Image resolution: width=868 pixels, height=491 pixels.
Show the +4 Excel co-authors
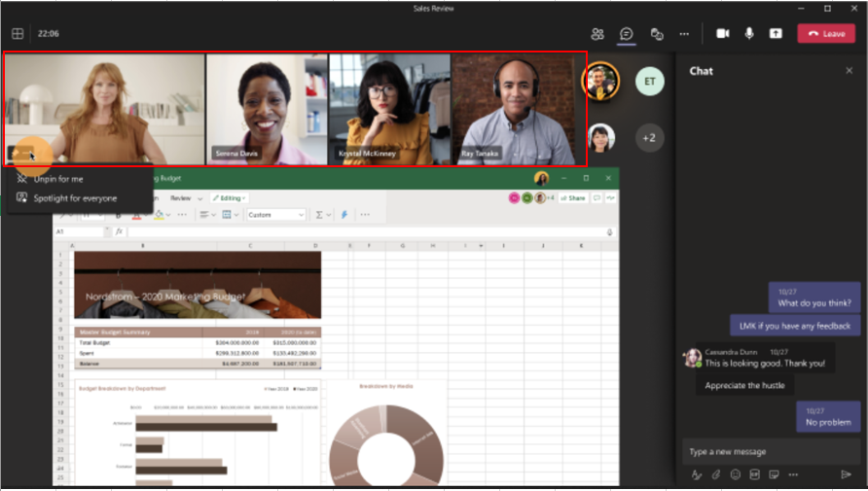[550, 198]
